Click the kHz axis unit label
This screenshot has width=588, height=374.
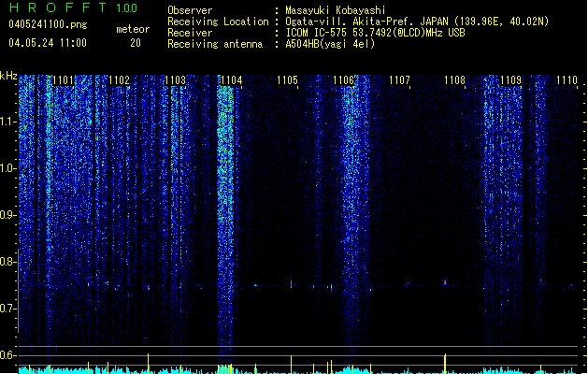pyautogui.click(x=8, y=76)
